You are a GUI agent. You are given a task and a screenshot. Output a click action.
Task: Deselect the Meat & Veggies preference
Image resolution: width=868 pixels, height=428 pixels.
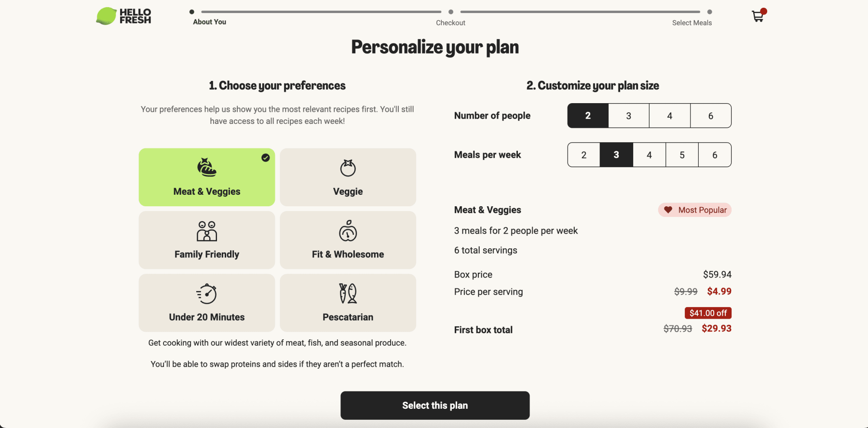pos(206,177)
